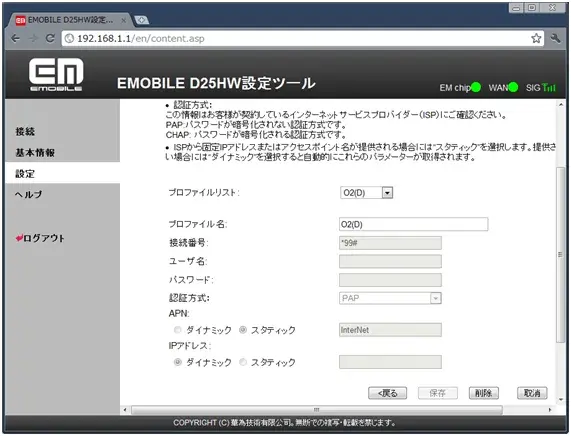The width and height of the screenshot is (571, 436).
Task: Click the 取消 button
Action: [532, 393]
